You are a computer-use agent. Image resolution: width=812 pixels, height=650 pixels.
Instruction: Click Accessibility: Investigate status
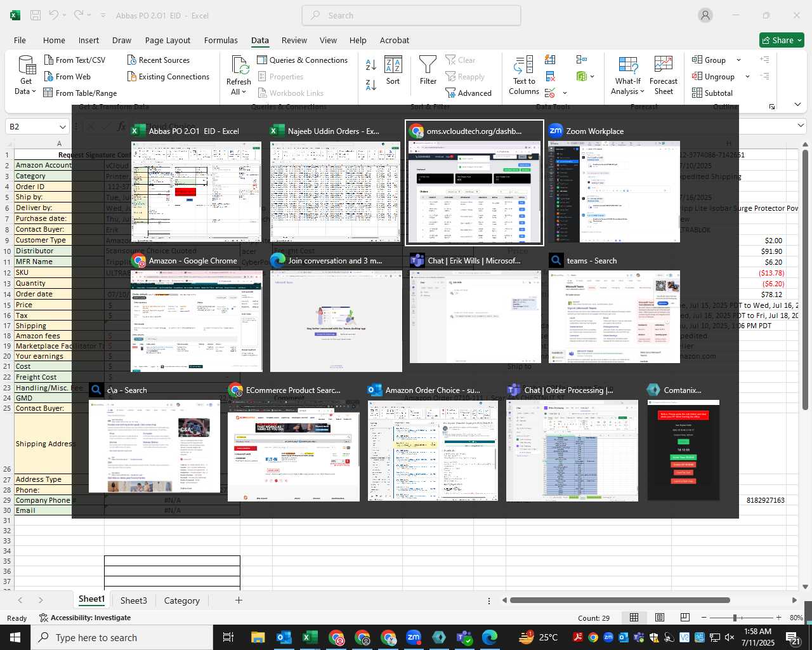click(x=85, y=618)
